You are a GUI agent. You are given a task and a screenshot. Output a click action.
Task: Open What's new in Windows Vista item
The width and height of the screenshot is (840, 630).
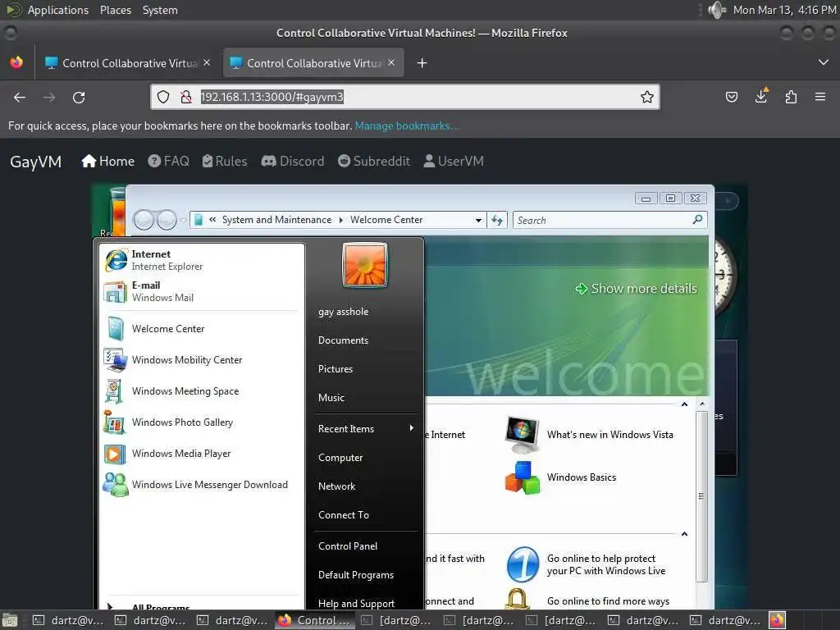click(589, 435)
